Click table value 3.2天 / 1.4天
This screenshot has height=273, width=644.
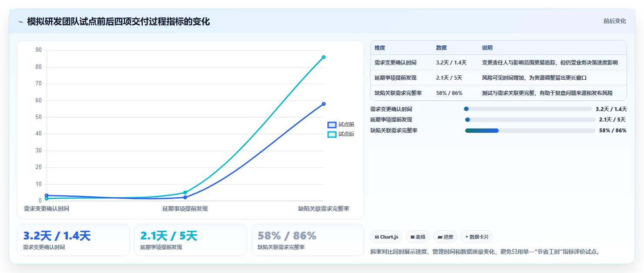tap(451, 63)
